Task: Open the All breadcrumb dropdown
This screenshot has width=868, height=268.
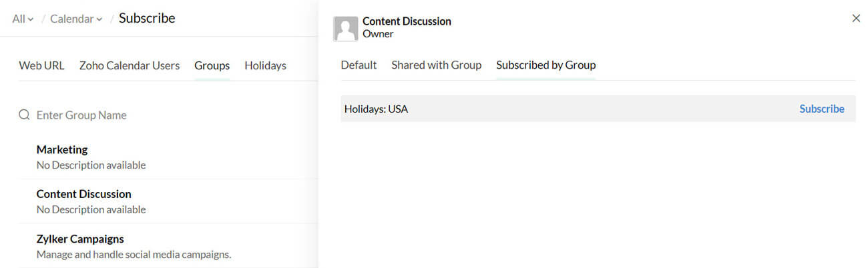Action: click(x=22, y=19)
